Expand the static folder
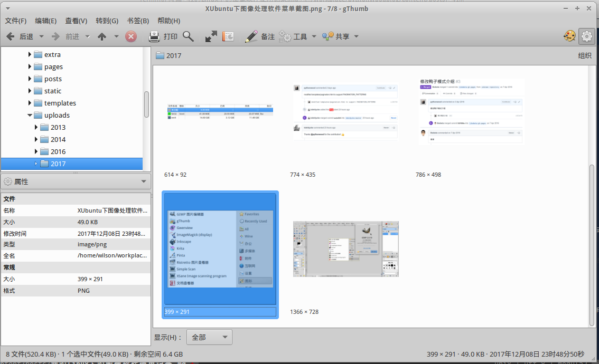Viewport: 599px width, 364px height. click(30, 91)
